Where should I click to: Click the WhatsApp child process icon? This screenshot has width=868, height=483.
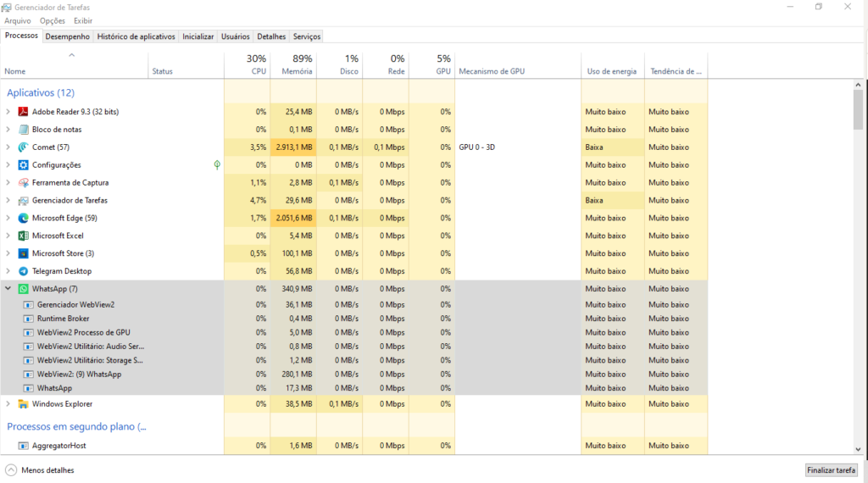(28, 388)
